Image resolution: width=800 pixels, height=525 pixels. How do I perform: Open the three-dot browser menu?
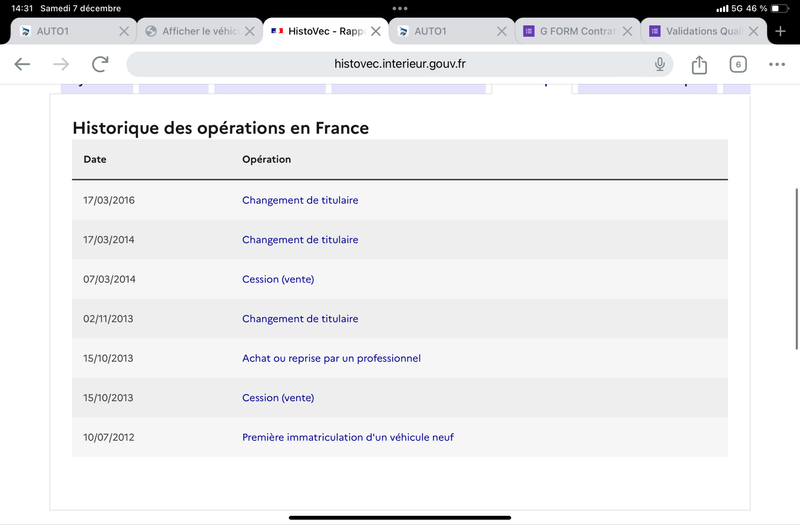coord(777,64)
